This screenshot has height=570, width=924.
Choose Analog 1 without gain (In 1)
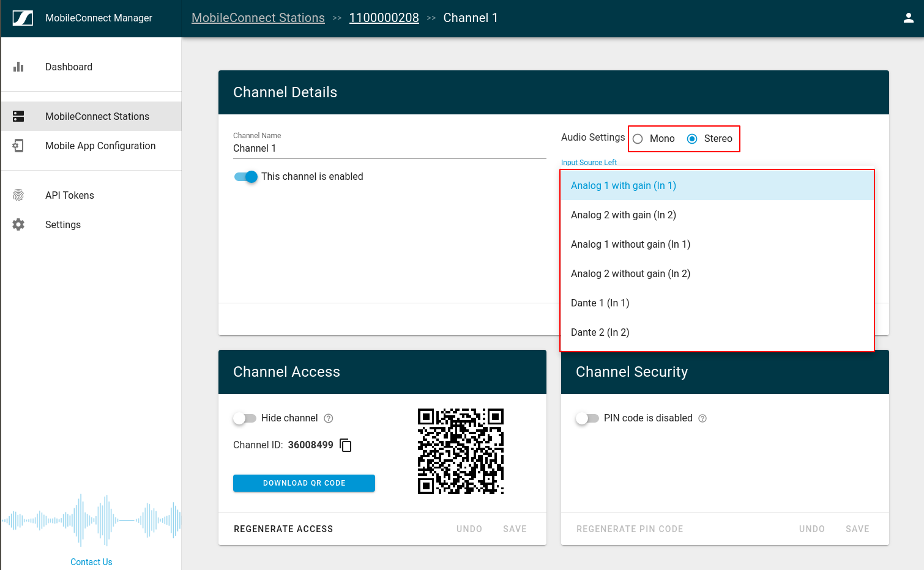point(717,244)
